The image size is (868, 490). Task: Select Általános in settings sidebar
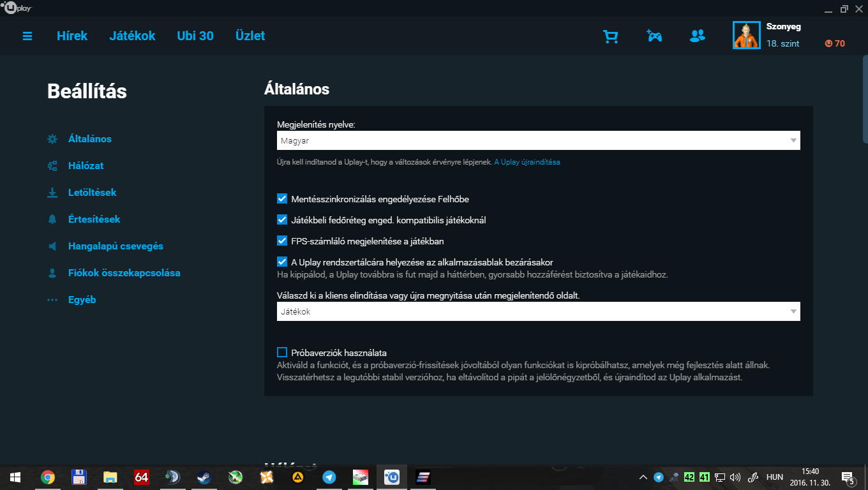point(90,139)
